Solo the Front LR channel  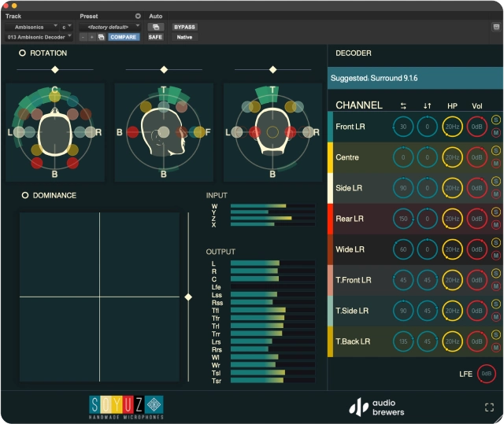tap(496, 120)
